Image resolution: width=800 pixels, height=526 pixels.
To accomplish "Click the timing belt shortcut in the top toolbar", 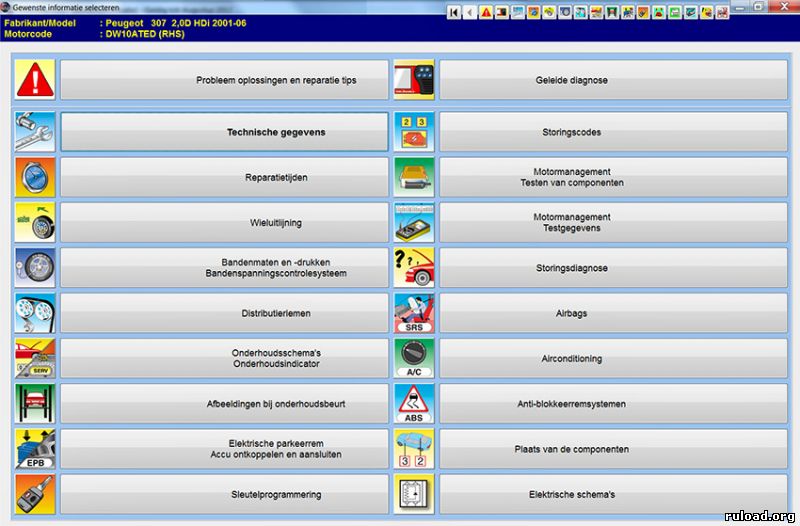I will (581, 12).
